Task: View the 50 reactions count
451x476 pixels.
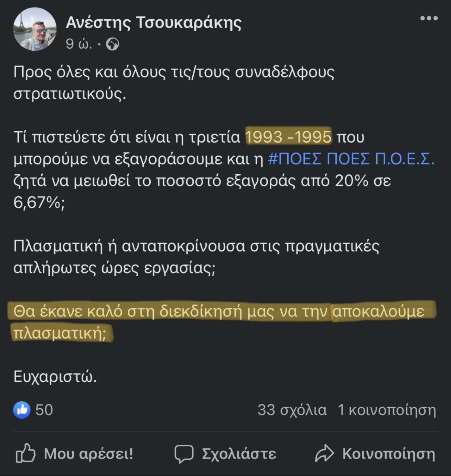Action: tap(44, 410)
